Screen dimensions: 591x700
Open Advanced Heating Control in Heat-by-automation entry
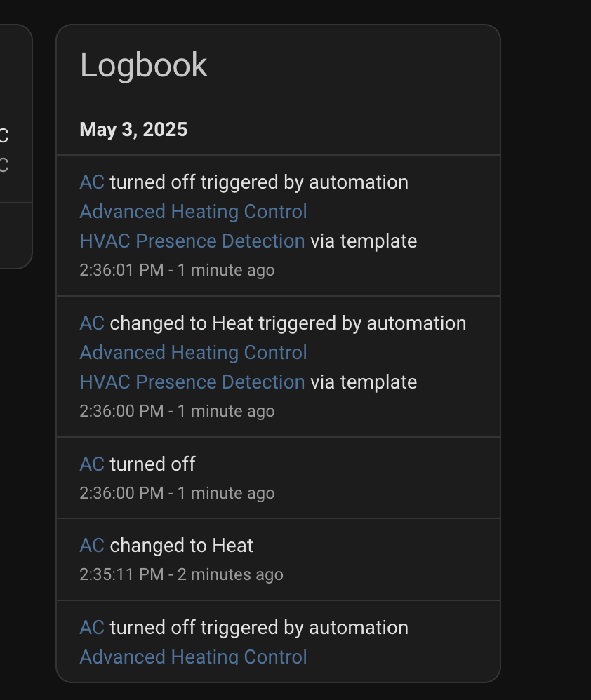tap(193, 353)
